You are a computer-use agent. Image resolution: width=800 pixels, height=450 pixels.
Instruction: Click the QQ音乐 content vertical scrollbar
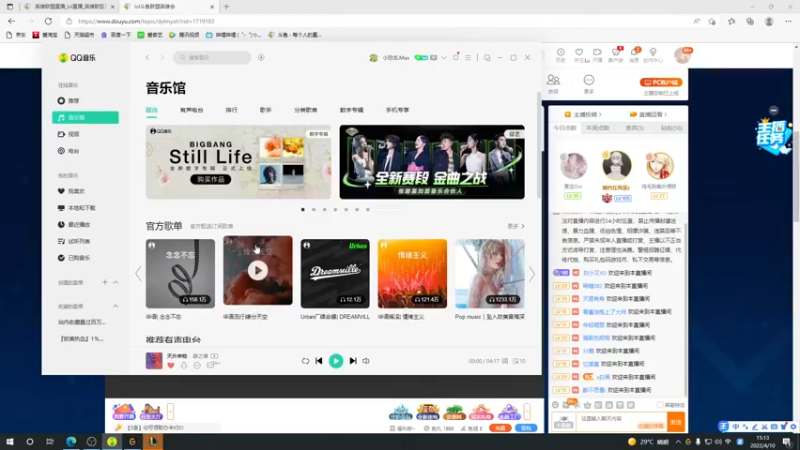pos(539,145)
